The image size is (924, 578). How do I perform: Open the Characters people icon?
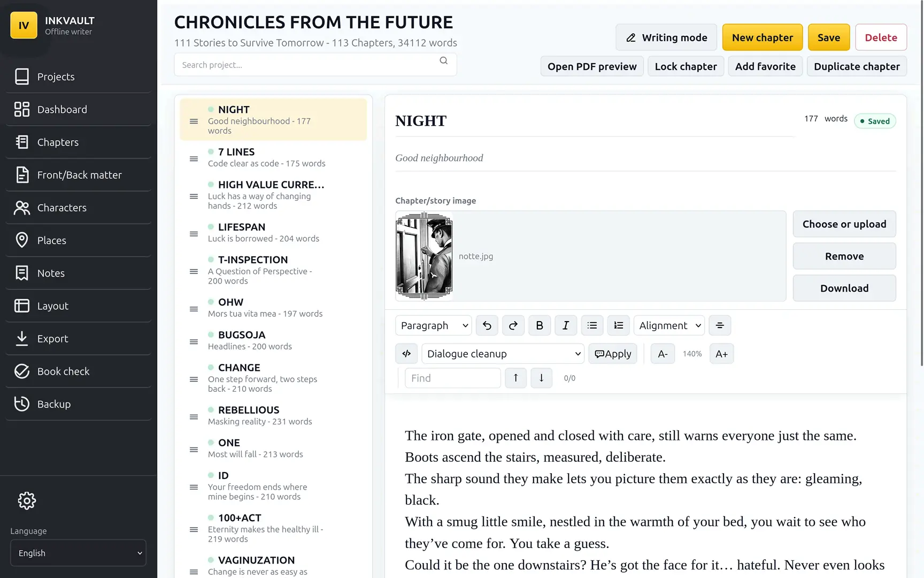point(22,207)
